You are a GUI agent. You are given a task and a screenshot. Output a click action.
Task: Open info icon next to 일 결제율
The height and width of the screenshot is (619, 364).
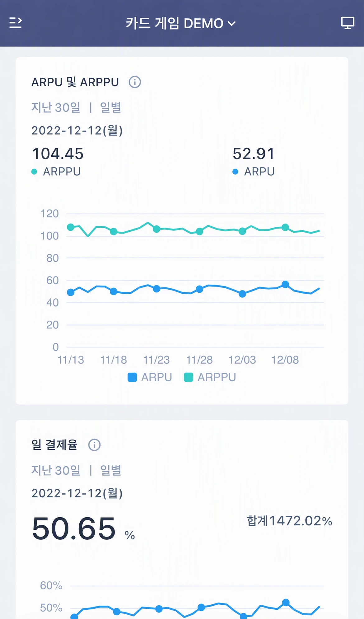pyautogui.click(x=94, y=445)
